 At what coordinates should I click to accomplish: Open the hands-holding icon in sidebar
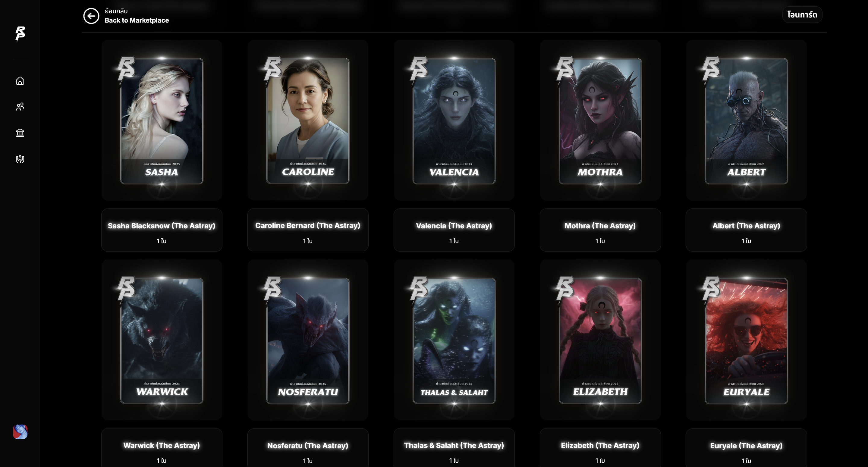(x=20, y=159)
